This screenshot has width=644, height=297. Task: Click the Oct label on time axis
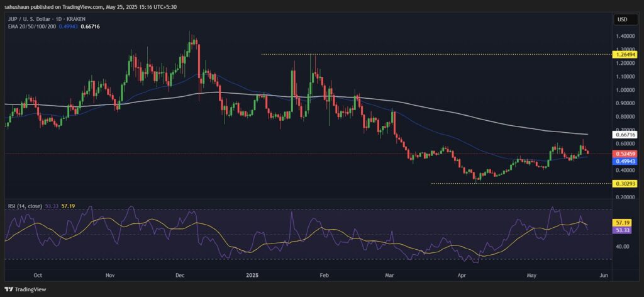click(x=37, y=275)
